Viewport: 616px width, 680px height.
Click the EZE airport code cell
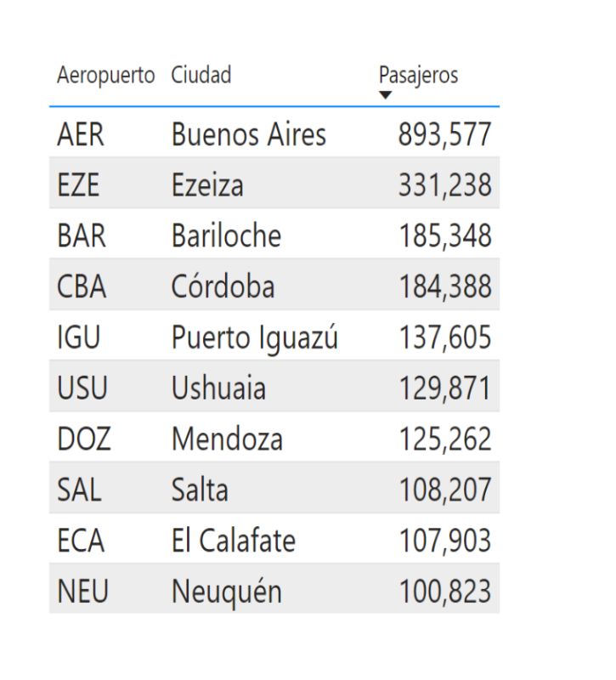click(79, 185)
